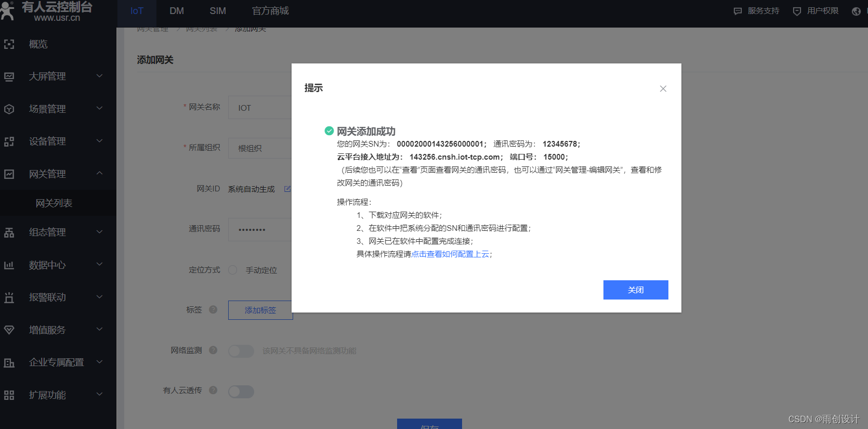Expand the 设备管理 menu arrow

point(100,141)
